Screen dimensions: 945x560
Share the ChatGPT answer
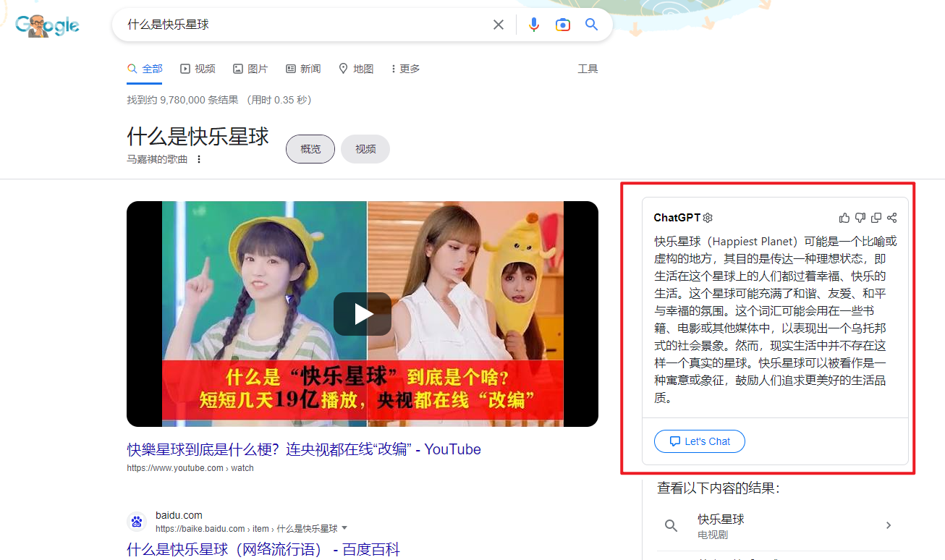tap(892, 218)
